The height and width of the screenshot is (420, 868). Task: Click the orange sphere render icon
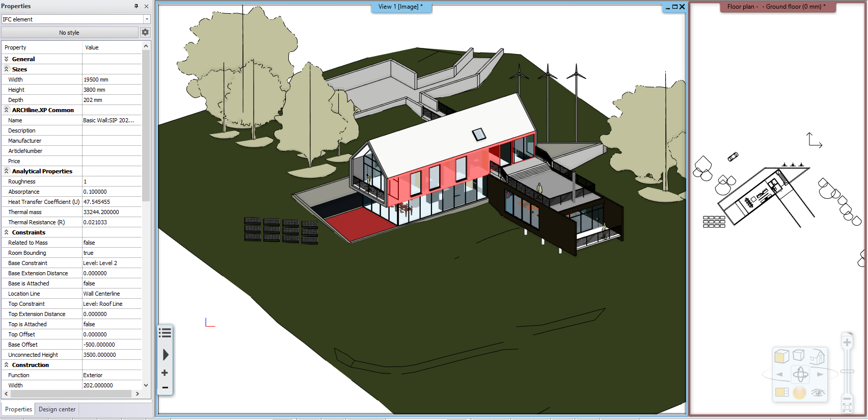click(x=799, y=392)
